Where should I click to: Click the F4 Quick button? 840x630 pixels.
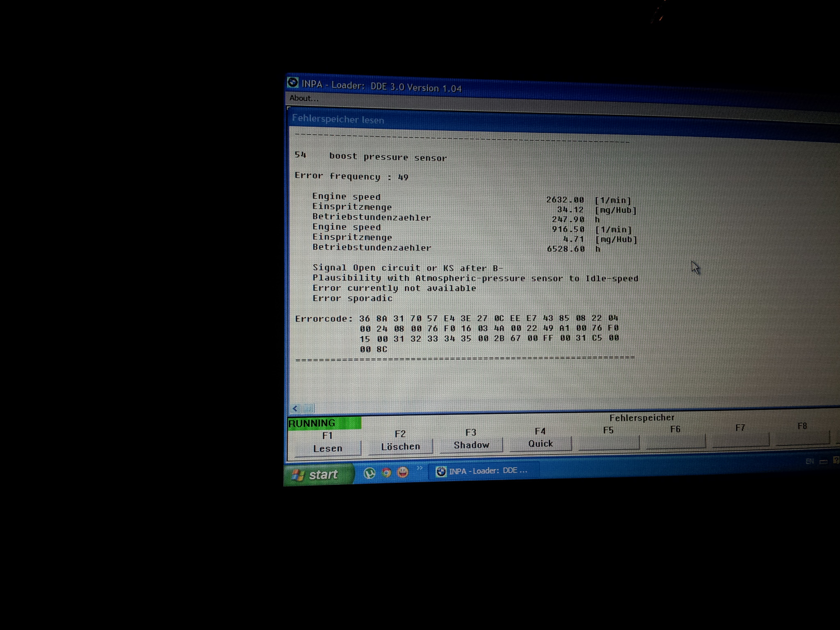pyautogui.click(x=541, y=444)
